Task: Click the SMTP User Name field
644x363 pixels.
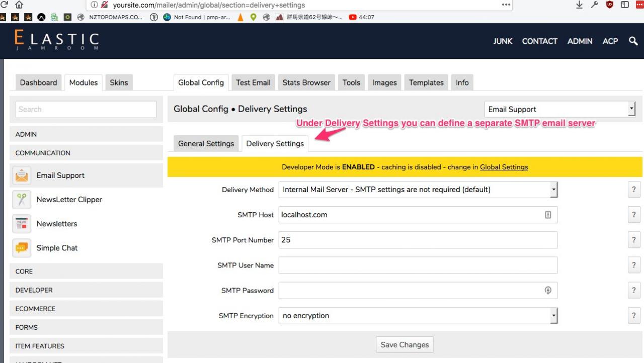Action: (418, 265)
